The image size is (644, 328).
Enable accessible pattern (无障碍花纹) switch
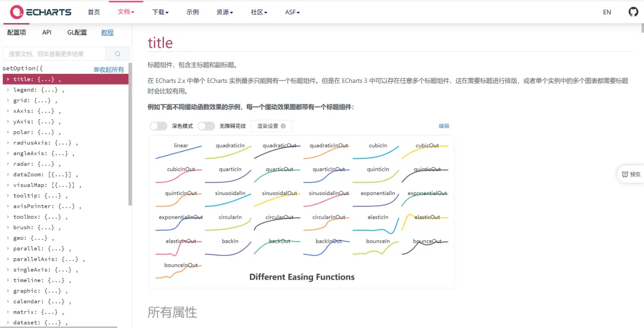click(x=206, y=126)
